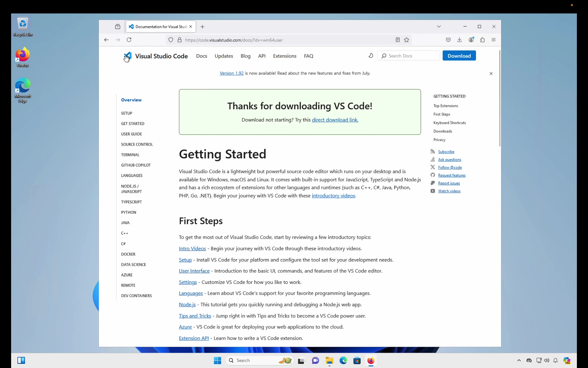Viewport: 588px width, 368px height.
Task: Open Firefox application hamburger menu
Action: (x=494, y=40)
